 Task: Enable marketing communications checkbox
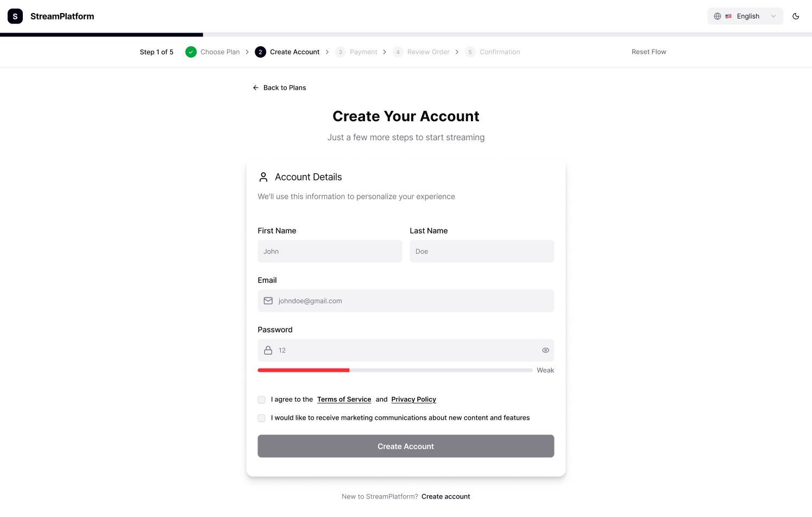point(261,418)
